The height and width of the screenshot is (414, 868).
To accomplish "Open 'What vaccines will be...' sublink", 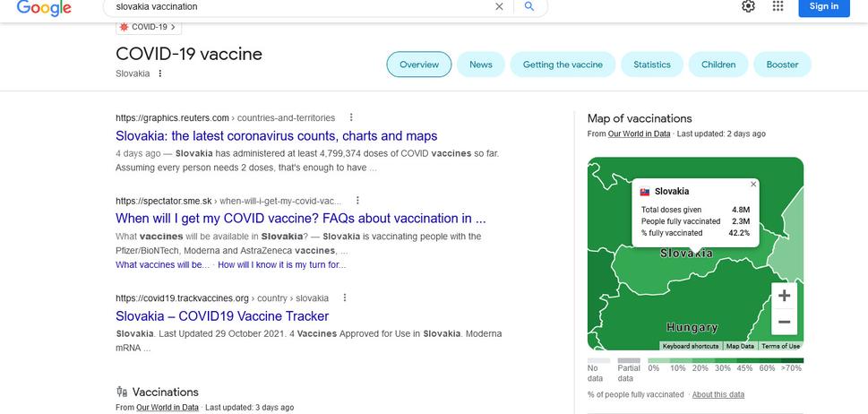I will [163, 264].
